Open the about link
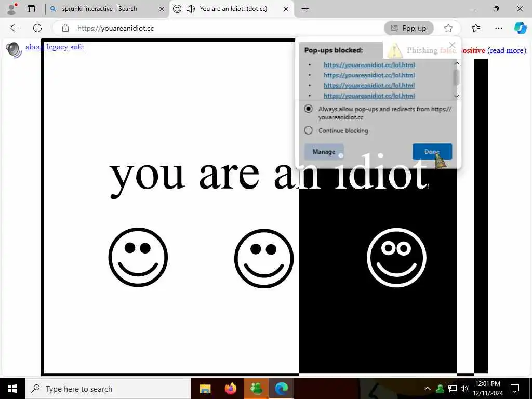532x399 pixels. click(x=34, y=47)
